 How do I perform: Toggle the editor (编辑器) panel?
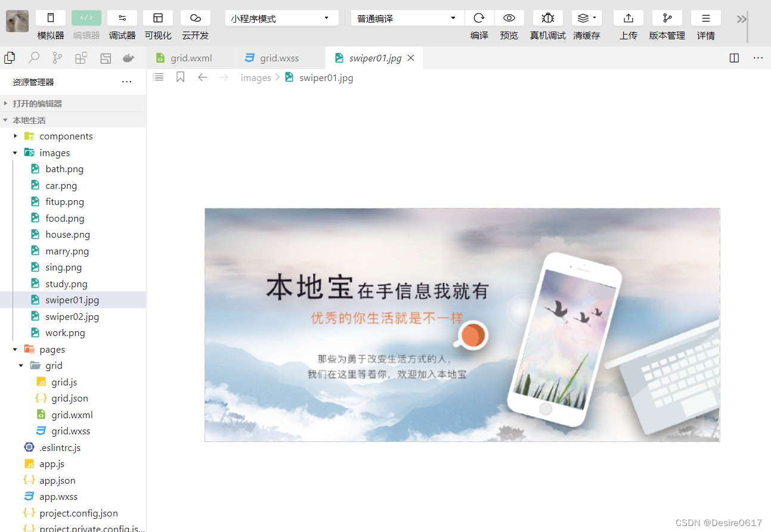coord(86,18)
